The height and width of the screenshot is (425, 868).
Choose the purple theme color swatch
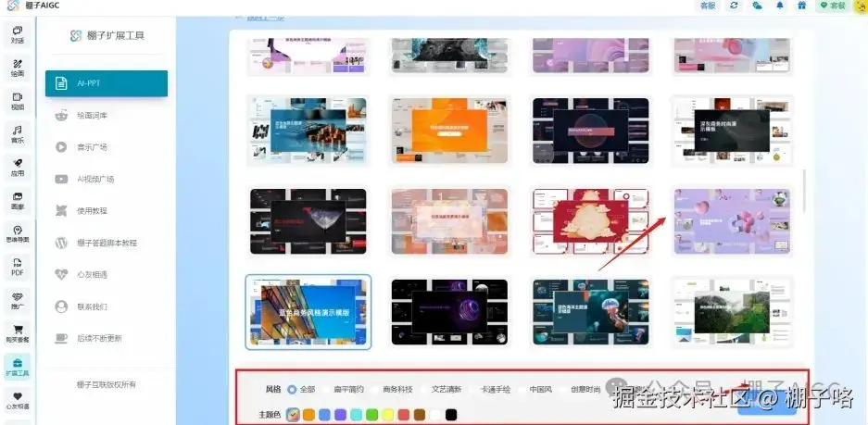coord(341,415)
